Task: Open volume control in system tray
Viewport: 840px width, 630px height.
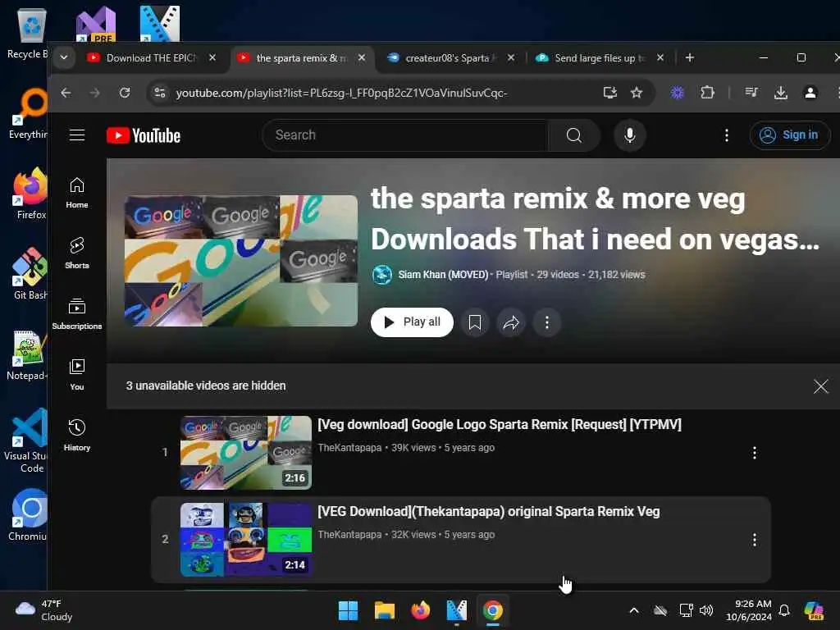Action: point(706,610)
